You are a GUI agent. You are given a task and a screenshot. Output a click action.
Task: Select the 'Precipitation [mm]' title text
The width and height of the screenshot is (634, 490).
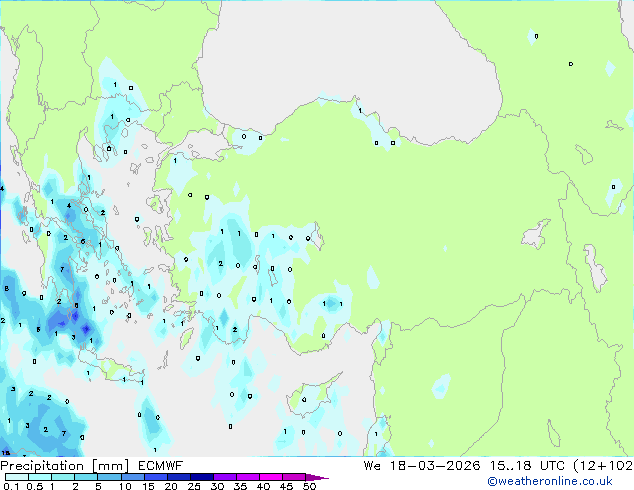point(65,466)
